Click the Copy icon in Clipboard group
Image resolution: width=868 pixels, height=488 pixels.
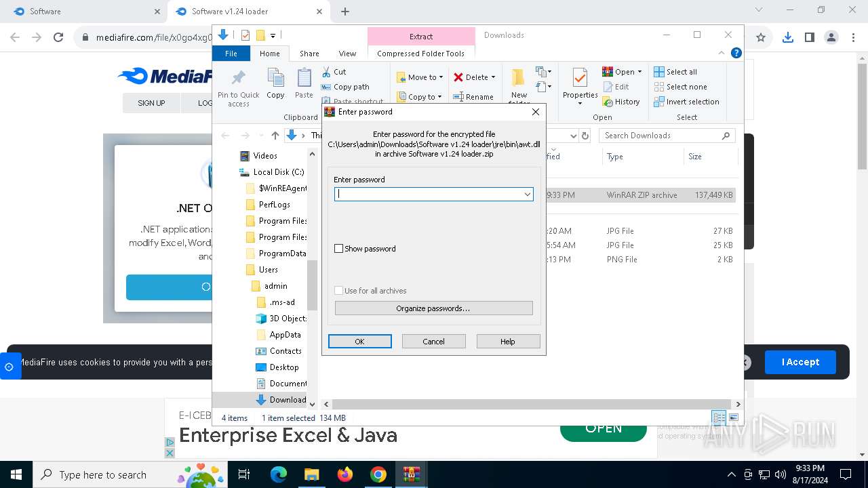pyautogui.click(x=275, y=79)
